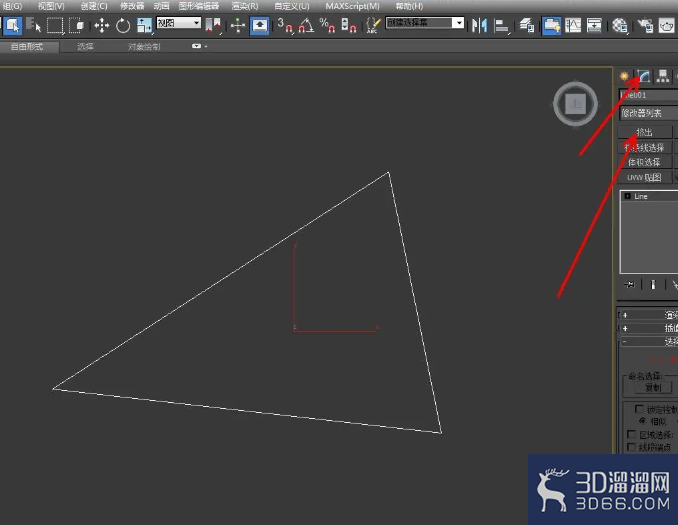Select the Line entry in modifier stack
This screenshot has width=678, height=525.
coord(650,196)
